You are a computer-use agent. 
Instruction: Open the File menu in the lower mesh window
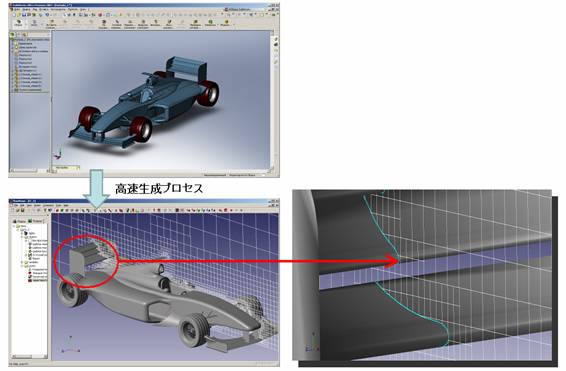coord(16,205)
